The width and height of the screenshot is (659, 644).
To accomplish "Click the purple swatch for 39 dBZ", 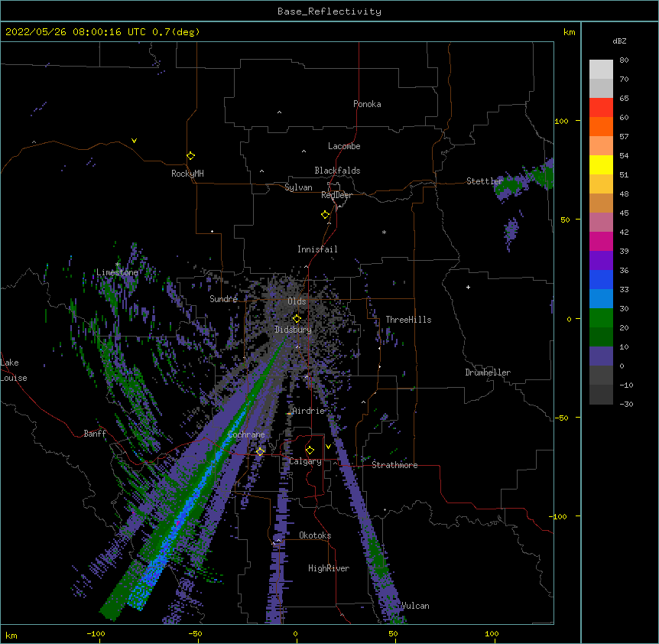I will point(601,261).
